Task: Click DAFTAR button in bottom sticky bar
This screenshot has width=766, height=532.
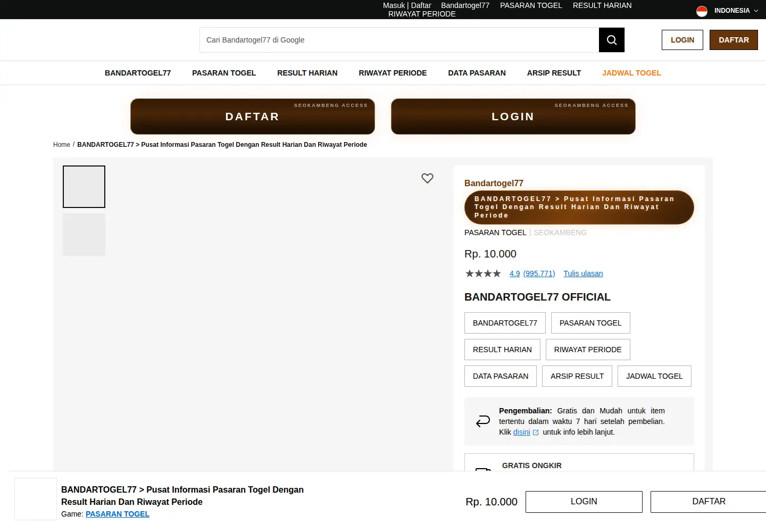Action: [x=709, y=502]
